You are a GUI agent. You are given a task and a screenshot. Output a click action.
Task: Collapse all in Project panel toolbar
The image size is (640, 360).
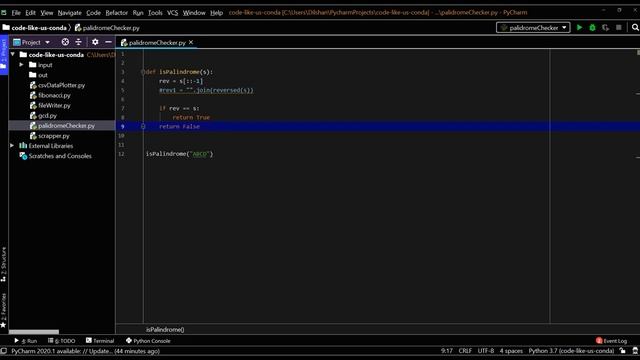78,42
